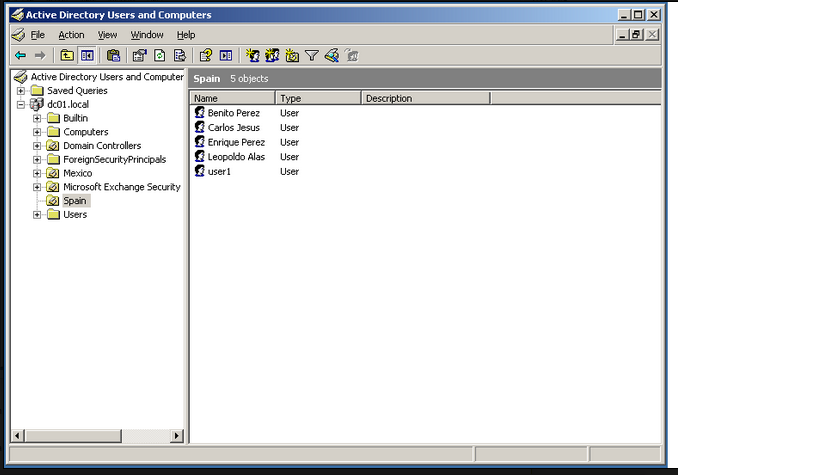819x475 pixels.
Task: Open filter options funnel icon
Action: pyautogui.click(x=312, y=55)
